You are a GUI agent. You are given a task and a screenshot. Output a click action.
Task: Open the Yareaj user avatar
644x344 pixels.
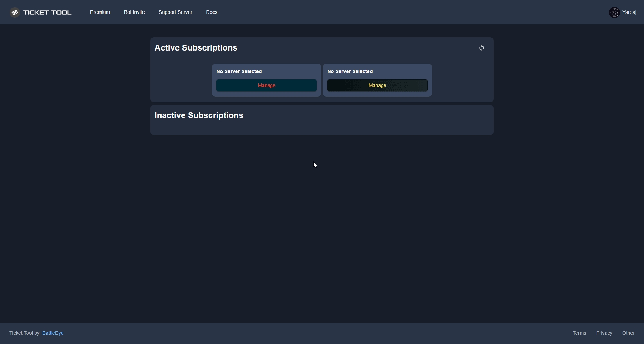(615, 12)
